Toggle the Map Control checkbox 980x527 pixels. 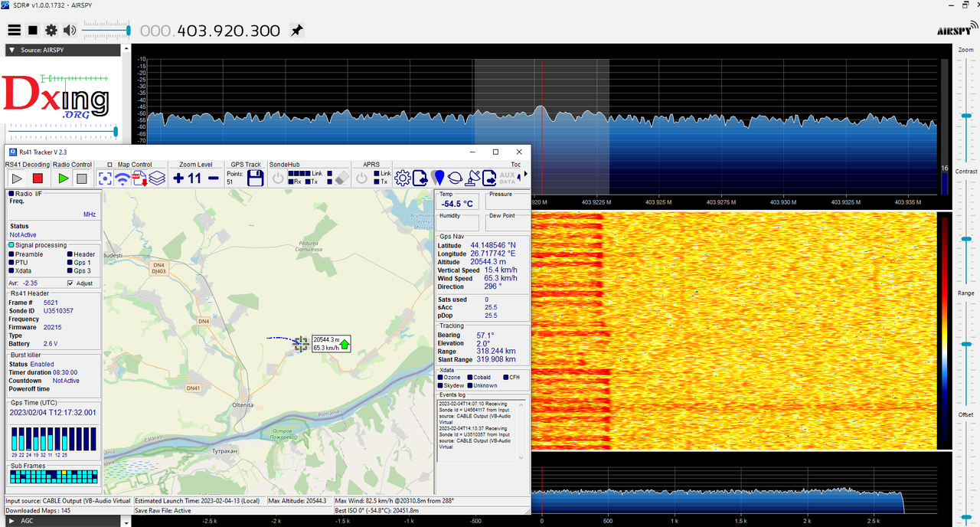pyautogui.click(x=109, y=165)
